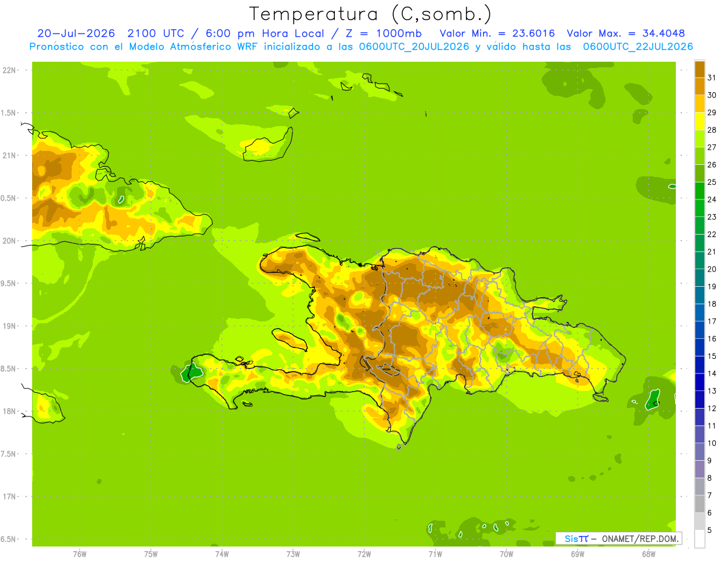
Task: Pick the legend swatch between 24 and 25
Action: click(x=699, y=190)
